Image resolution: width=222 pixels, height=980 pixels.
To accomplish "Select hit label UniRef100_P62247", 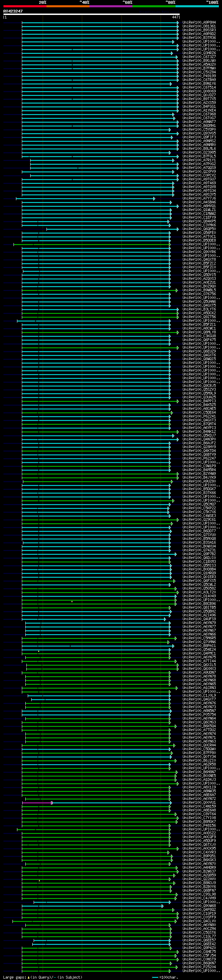I will [x=199, y=459].
